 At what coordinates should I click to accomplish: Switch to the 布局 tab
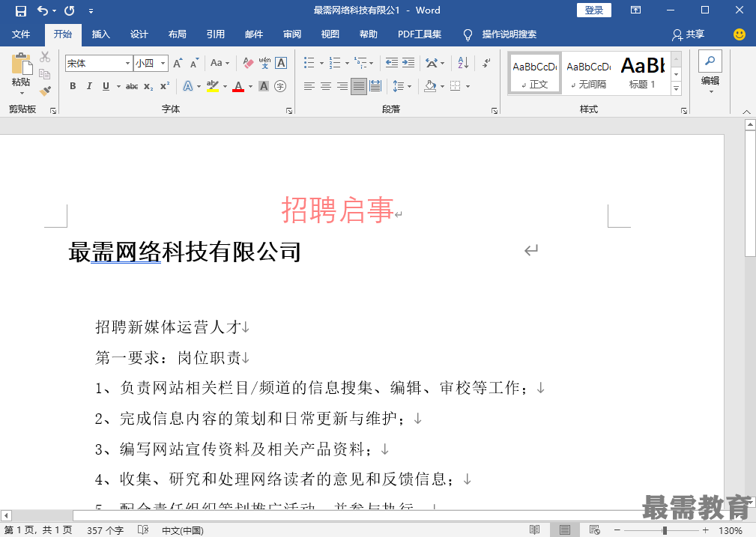pos(177,34)
